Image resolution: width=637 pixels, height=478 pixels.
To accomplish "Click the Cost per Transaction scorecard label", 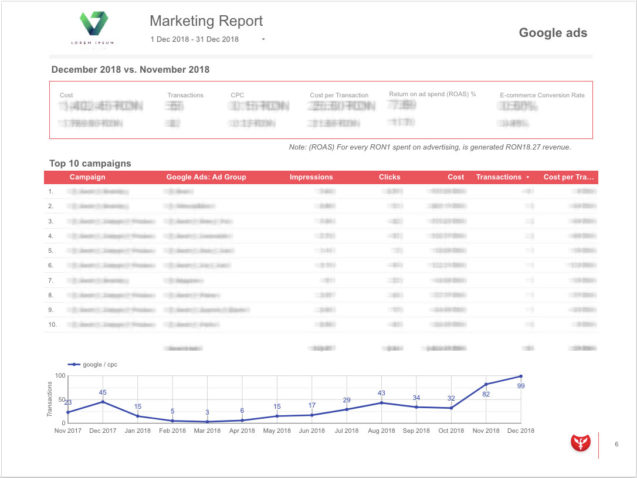I will 339,95.
